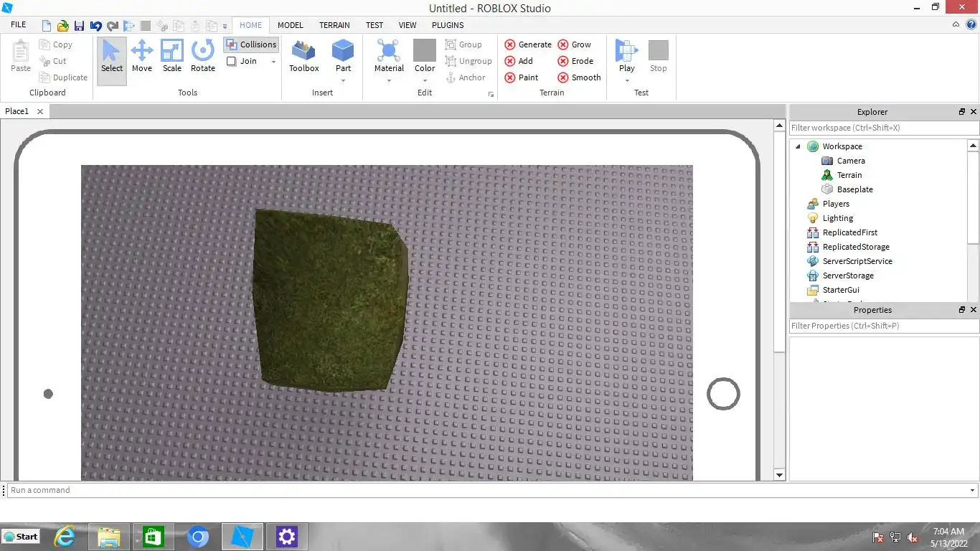Click the Paste clipboard button
Image resolution: width=980 pixels, height=551 pixels.
click(x=21, y=56)
